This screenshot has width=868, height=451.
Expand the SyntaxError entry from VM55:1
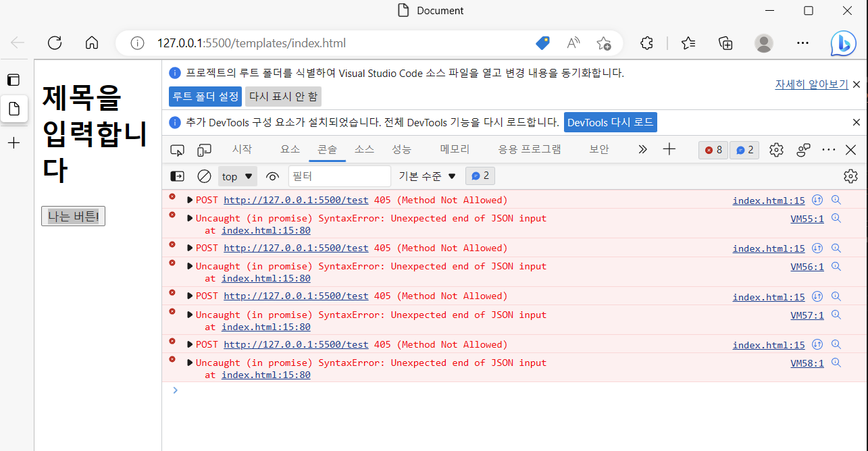coord(190,218)
